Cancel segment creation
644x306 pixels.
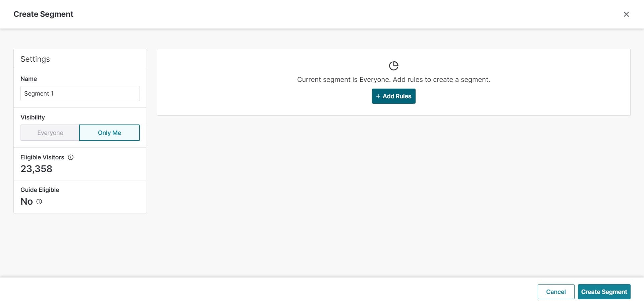[x=555, y=292]
